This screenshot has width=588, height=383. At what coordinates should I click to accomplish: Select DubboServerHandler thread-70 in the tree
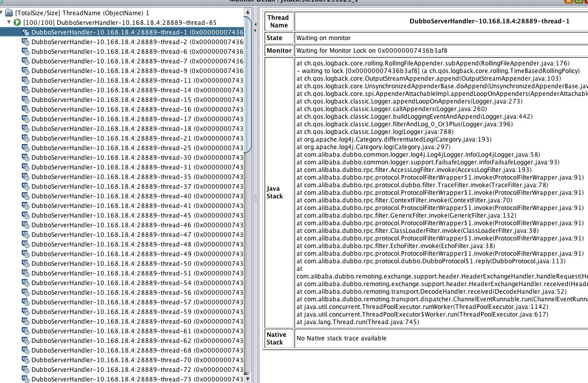coord(137,360)
